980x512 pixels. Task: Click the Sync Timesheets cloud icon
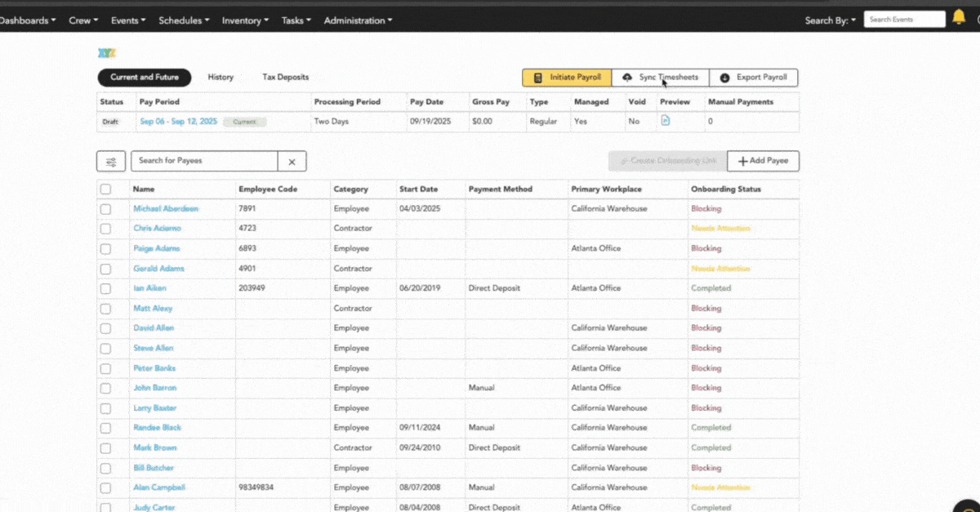pos(627,78)
